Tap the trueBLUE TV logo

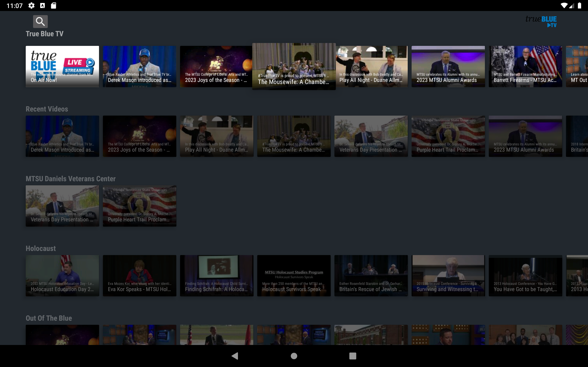pyautogui.click(x=541, y=21)
